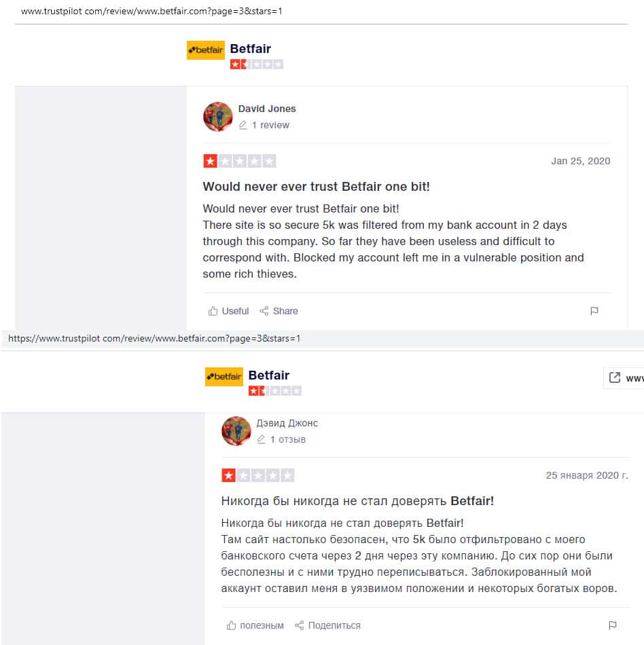
Task: Click the Betfair heading at top
Action: [x=250, y=49]
